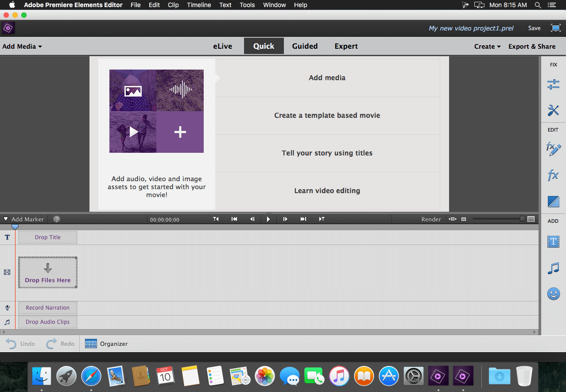Open the Photos app in the Dock

(x=265, y=376)
